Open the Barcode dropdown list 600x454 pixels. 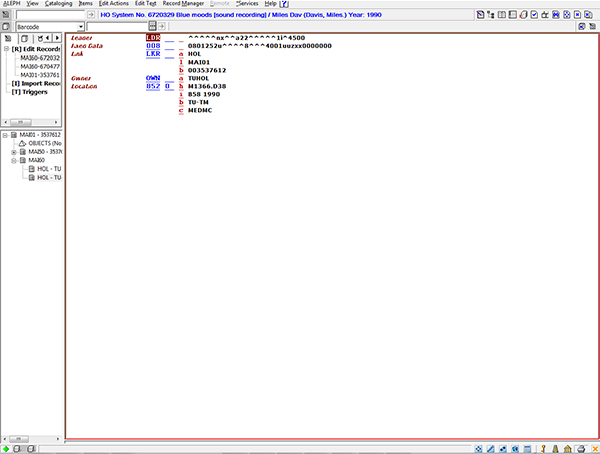coord(80,27)
